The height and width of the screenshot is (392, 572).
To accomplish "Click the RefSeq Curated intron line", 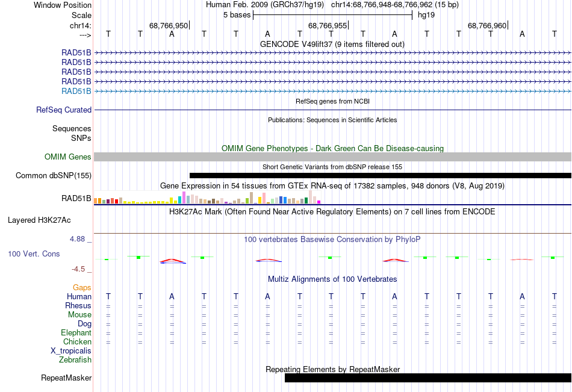I will 332,110.
